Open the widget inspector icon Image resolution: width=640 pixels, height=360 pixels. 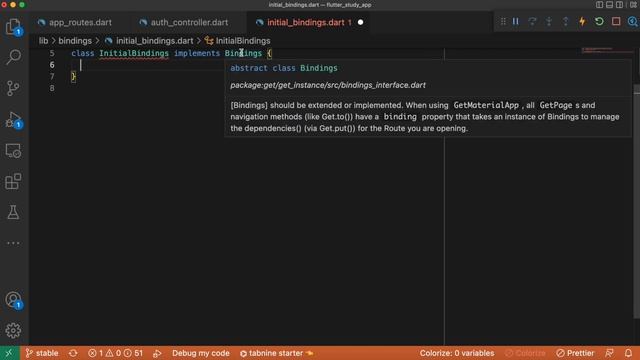(x=632, y=22)
